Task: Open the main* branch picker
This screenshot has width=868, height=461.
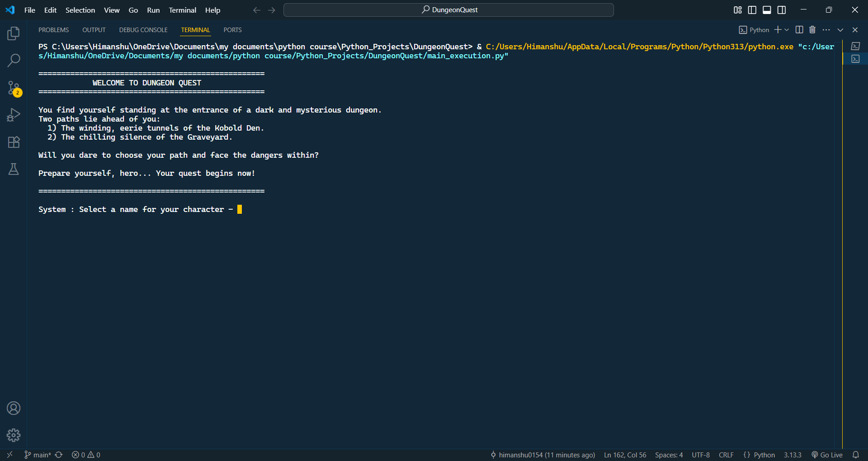Action: point(38,455)
